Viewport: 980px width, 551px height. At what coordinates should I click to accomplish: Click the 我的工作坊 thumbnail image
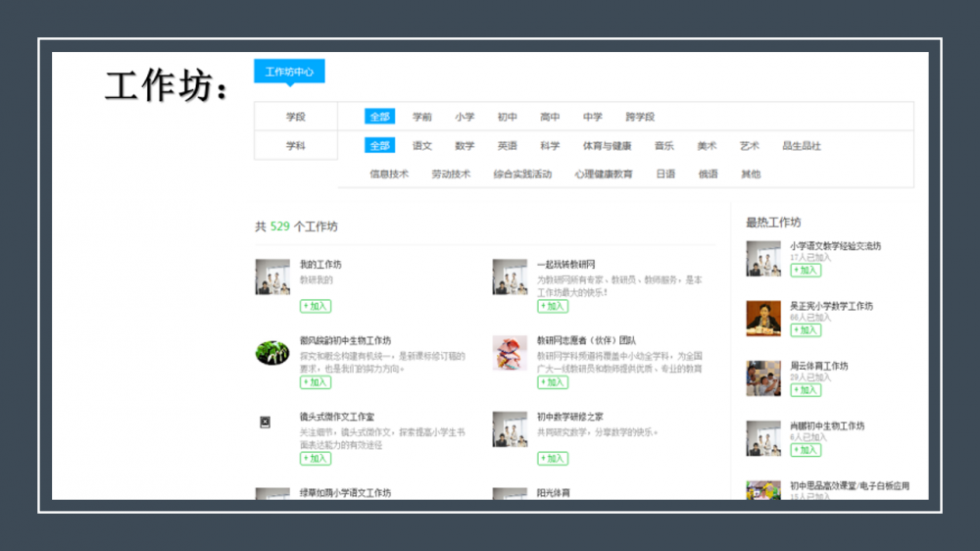coord(272,276)
